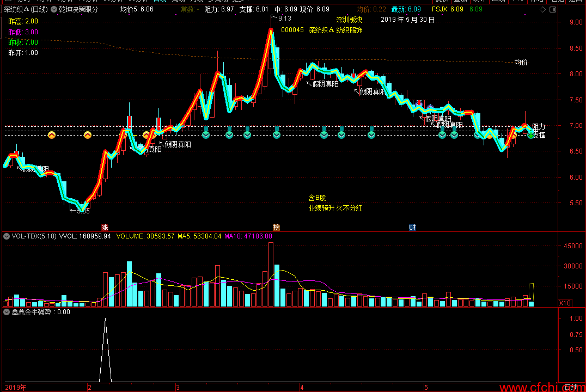Click the 9.13 peak price label
This screenshot has height=392, width=586.
click(284, 19)
